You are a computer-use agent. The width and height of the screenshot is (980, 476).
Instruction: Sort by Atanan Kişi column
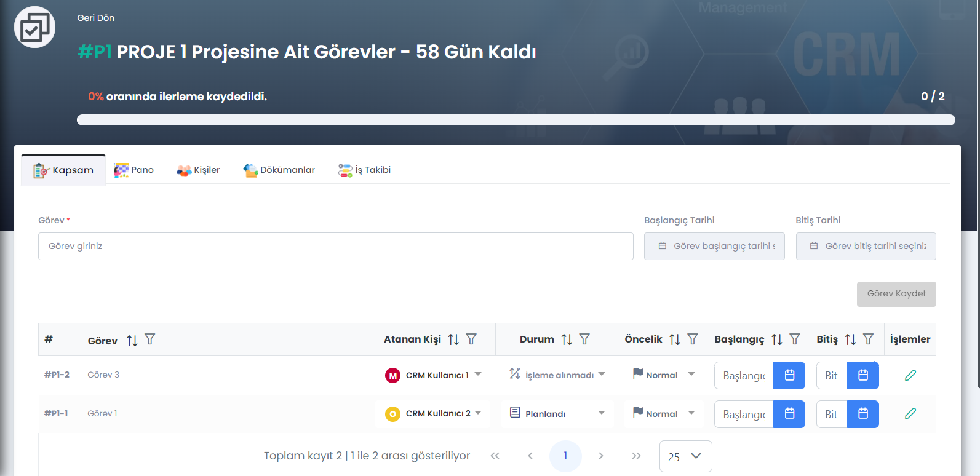pos(453,339)
